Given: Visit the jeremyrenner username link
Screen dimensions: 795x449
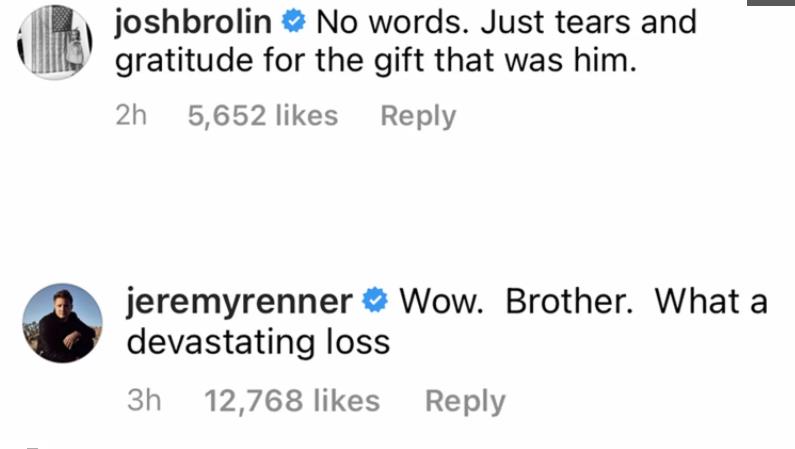Looking at the screenshot, I should coord(240,301).
